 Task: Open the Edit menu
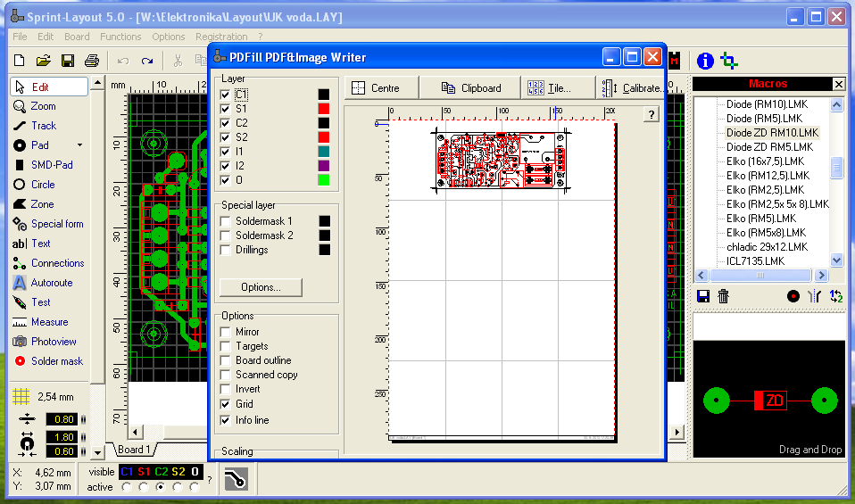[x=46, y=37]
